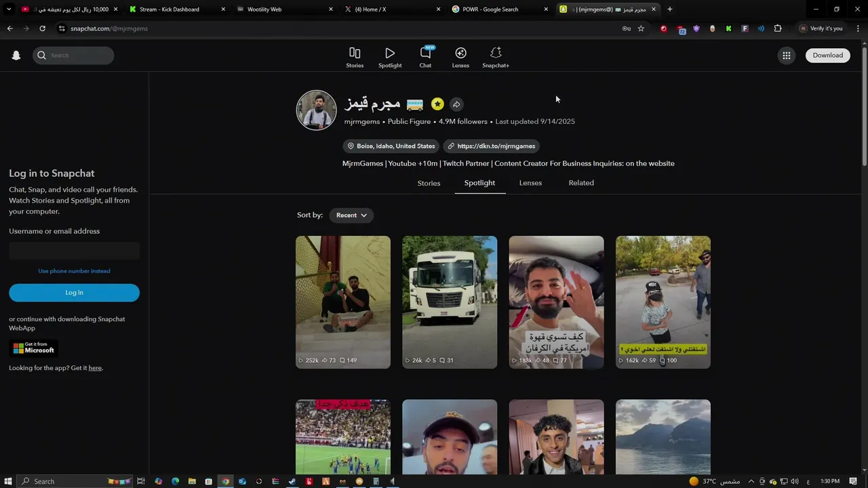Click the Snapchat ghost logo

(x=16, y=56)
